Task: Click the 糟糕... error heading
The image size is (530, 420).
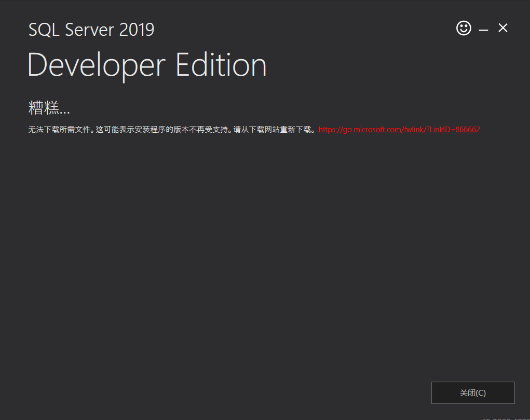Action: coord(49,108)
